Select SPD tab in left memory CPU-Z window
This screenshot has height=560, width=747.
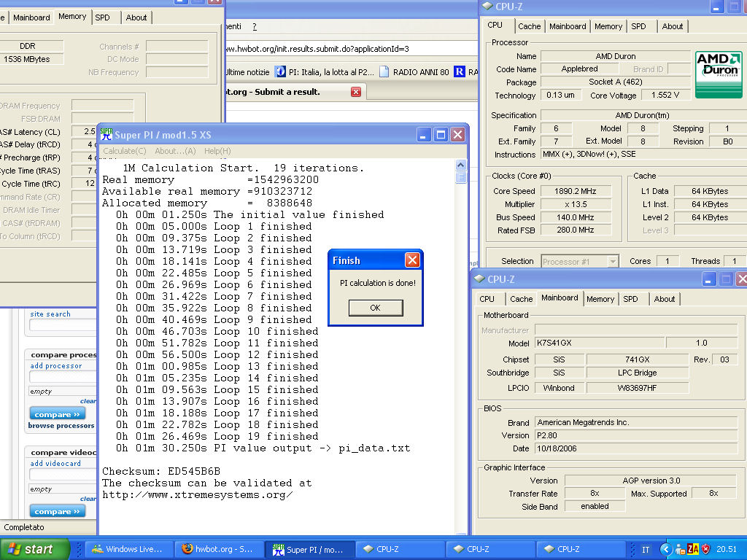[x=102, y=17]
